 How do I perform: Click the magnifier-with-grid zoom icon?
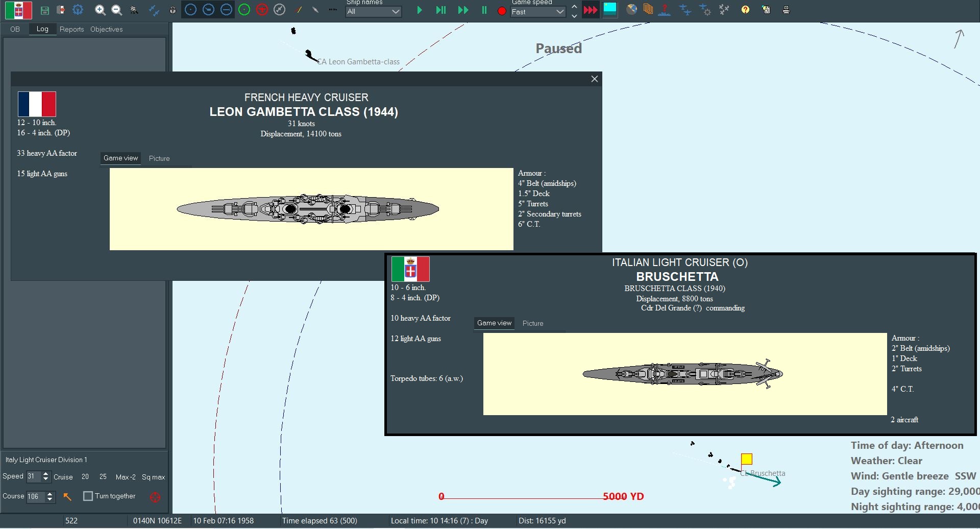(134, 10)
